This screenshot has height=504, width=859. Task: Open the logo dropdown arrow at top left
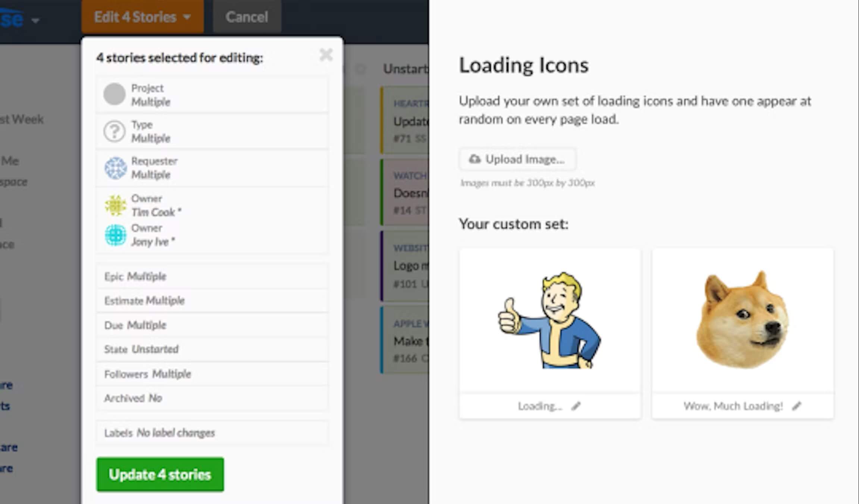(x=35, y=20)
